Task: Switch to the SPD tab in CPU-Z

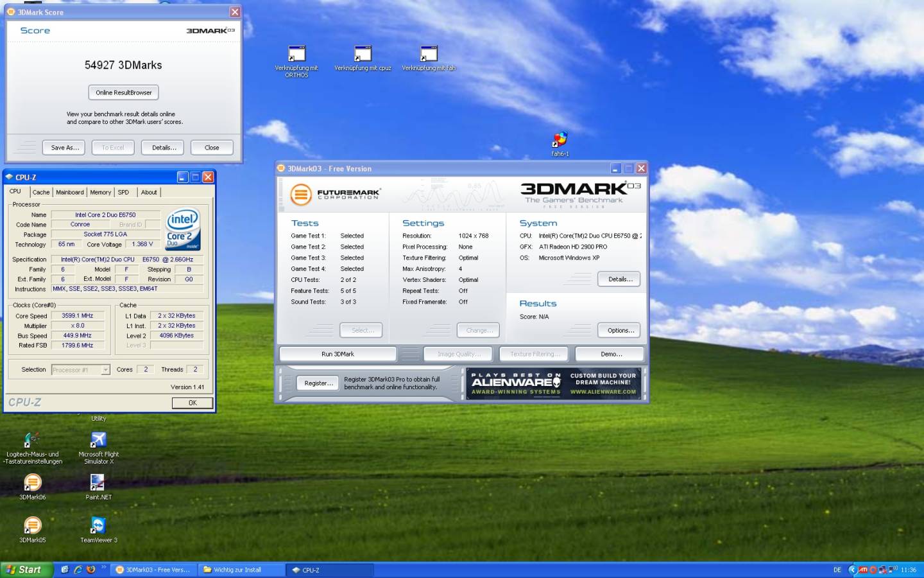Action: [x=123, y=192]
